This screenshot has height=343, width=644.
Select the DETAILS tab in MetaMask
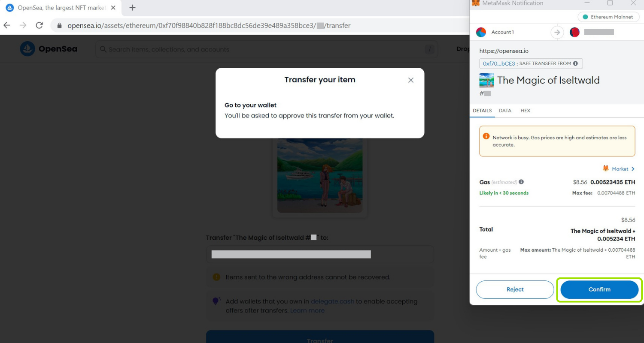click(482, 111)
